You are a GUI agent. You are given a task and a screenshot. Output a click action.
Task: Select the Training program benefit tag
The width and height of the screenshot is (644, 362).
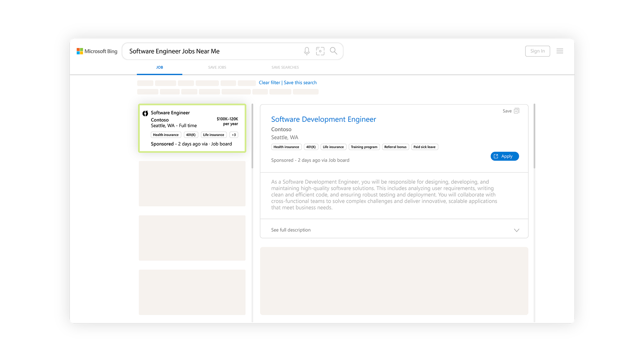pyautogui.click(x=364, y=147)
